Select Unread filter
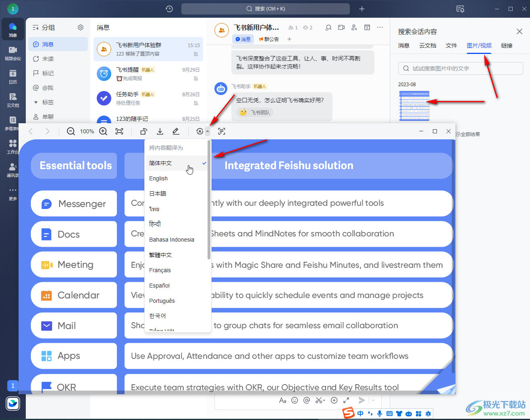 (x=58, y=59)
